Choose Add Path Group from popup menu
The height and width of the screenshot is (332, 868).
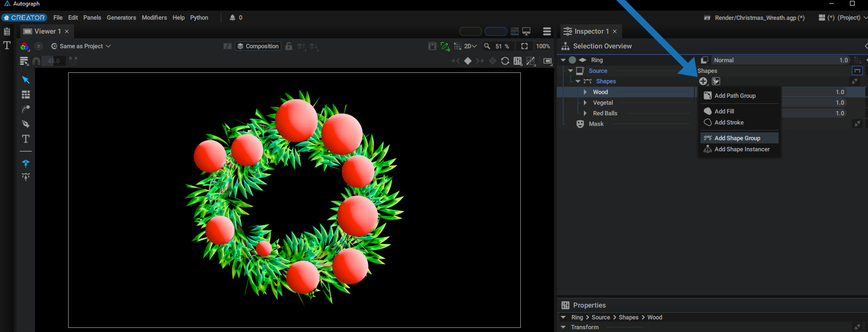pos(740,95)
